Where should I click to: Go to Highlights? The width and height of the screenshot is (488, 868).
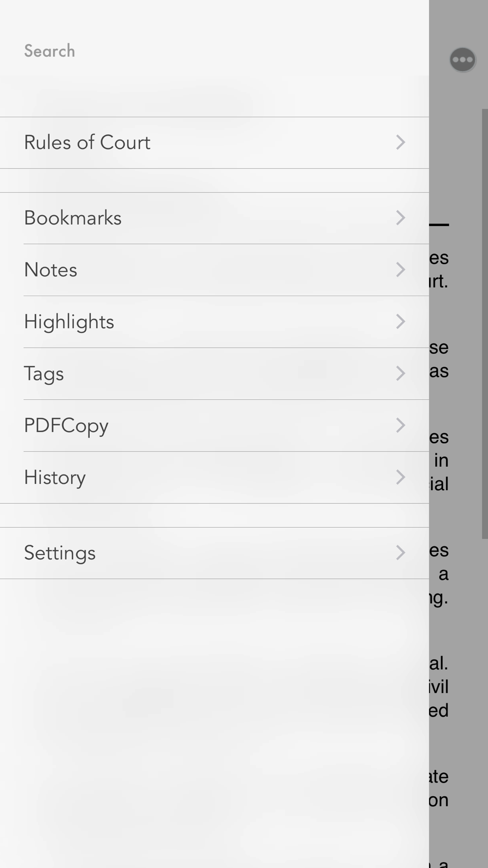[69, 322]
